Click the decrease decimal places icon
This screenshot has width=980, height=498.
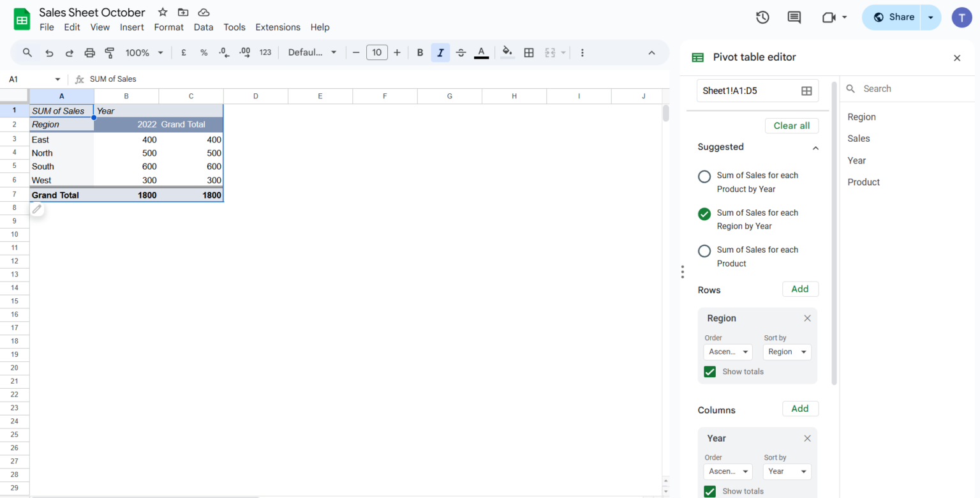[x=223, y=52]
